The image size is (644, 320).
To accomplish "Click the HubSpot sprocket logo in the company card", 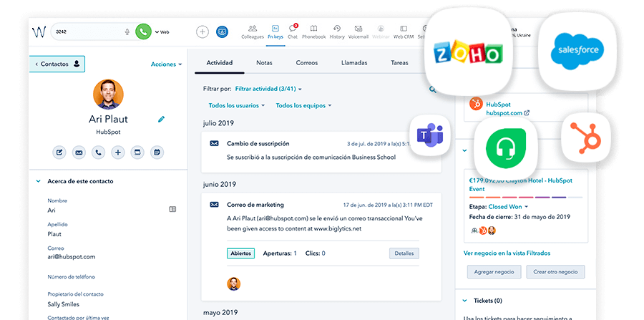I will 476,104.
